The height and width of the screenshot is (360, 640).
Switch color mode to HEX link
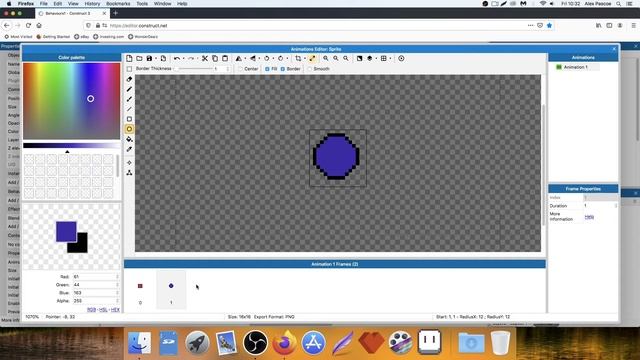pyautogui.click(x=115, y=310)
